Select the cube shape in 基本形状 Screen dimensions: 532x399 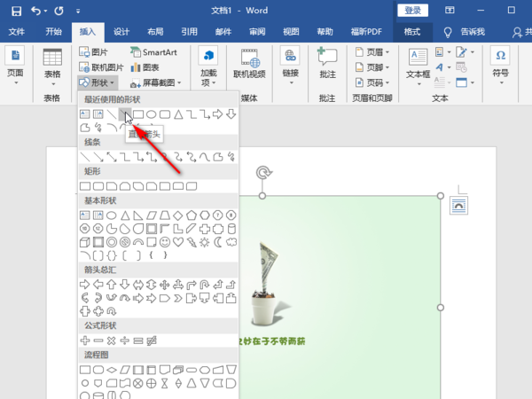tap(85, 242)
